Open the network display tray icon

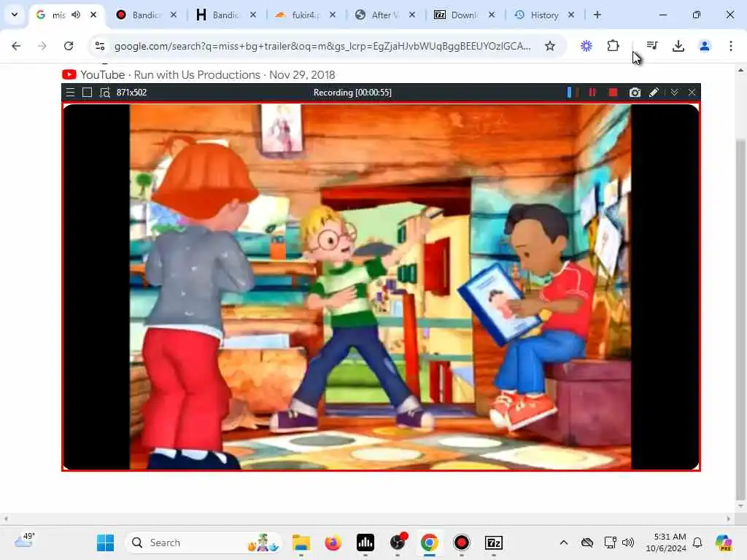610,542
